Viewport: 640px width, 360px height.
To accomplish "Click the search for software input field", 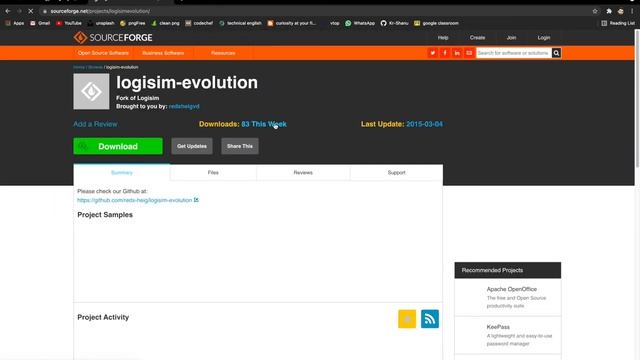I will pos(514,53).
